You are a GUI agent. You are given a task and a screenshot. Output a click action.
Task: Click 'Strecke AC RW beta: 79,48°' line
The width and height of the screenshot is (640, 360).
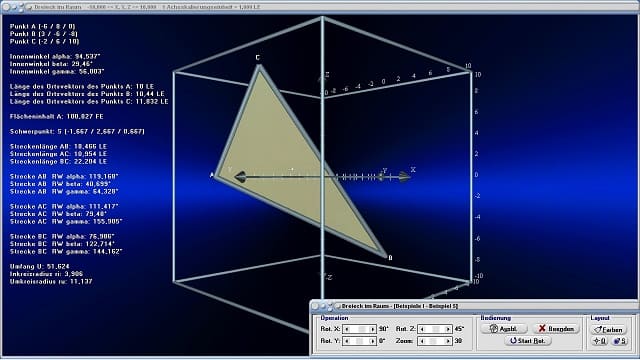click(x=58, y=214)
